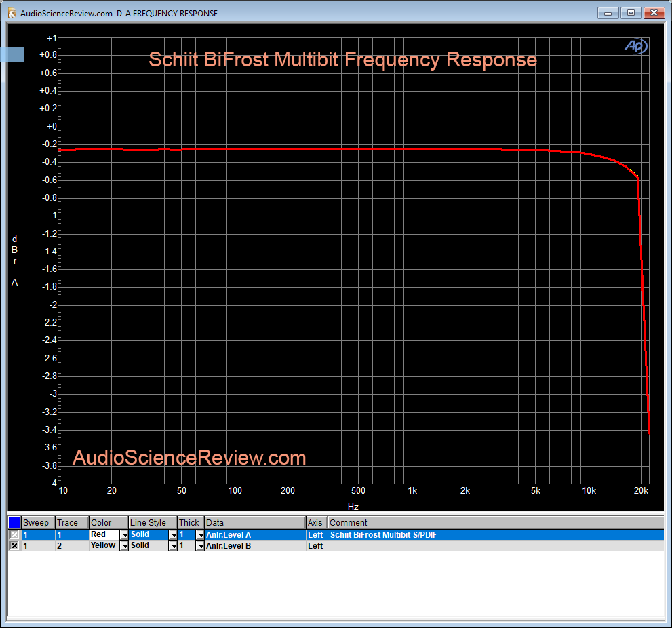Close the D-A Frequency Response window

coord(654,13)
